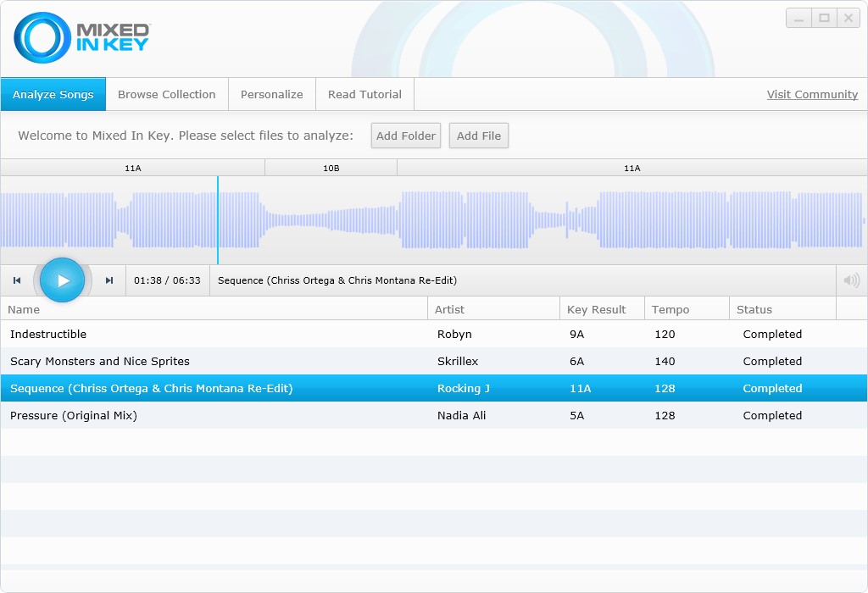
Task: Click the 10B key segment marker
Action: point(331,168)
